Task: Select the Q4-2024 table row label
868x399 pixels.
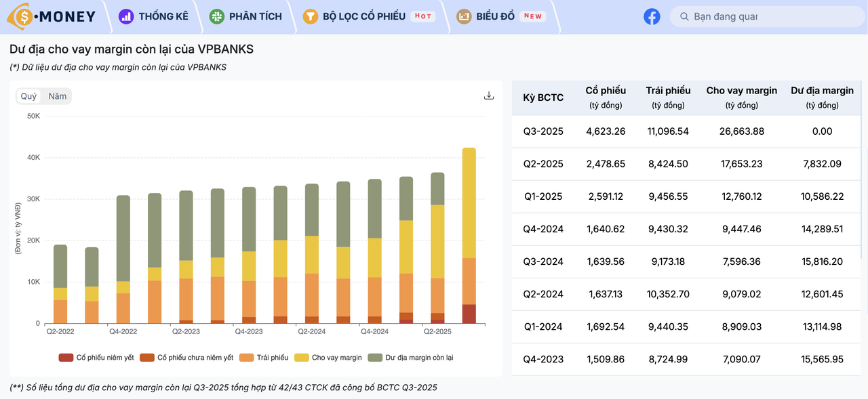Action: point(543,229)
